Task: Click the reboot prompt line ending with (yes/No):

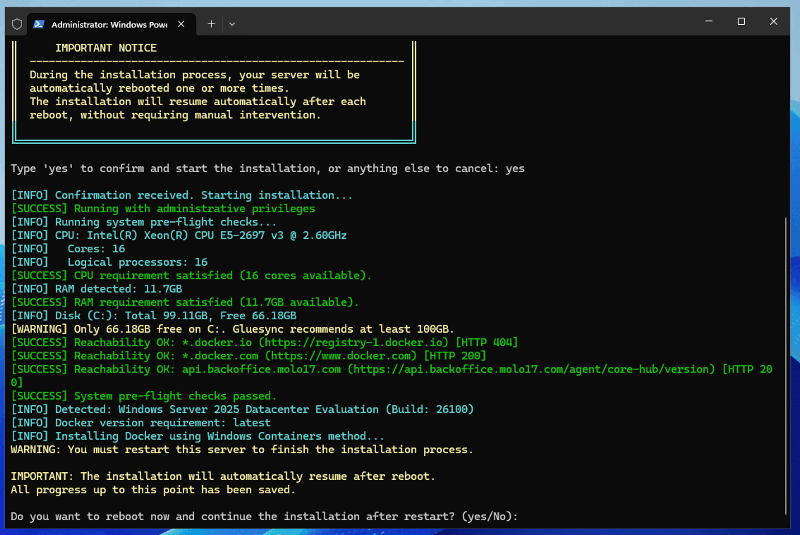Action: pyautogui.click(x=264, y=516)
